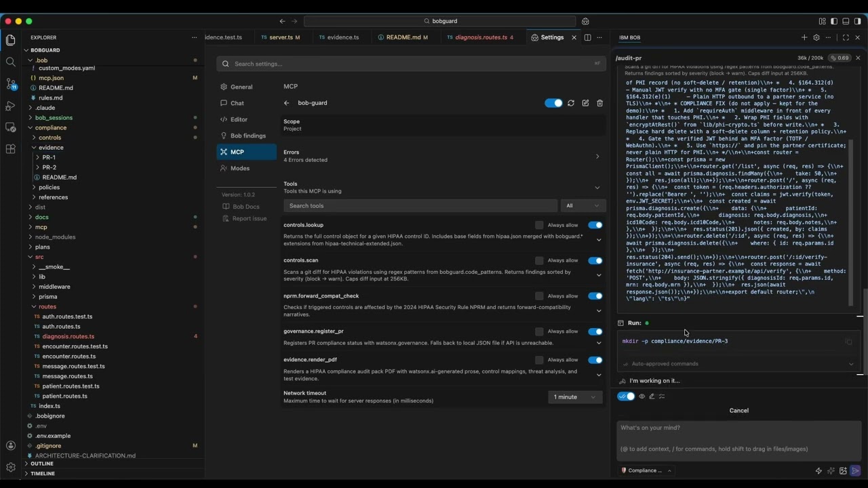Open the tools filter All dropdown
This screenshot has height=488, width=868.
pos(583,205)
